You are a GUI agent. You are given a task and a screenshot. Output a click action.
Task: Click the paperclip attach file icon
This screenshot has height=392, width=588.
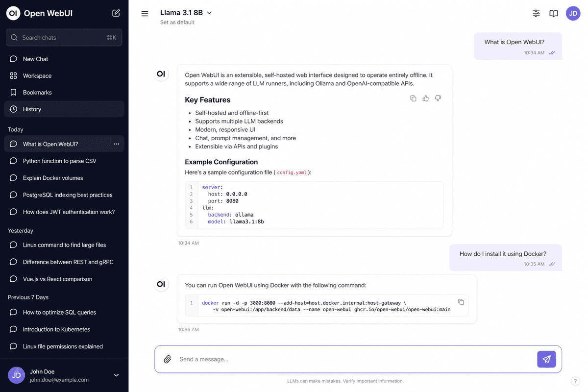click(x=167, y=359)
